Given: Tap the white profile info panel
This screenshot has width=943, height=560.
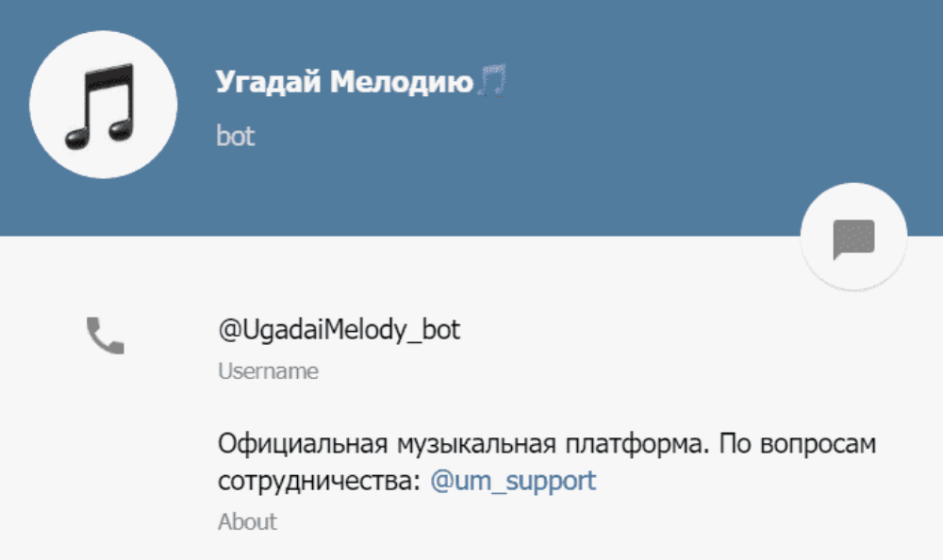Looking at the screenshot, I should pyautogui.click(x=471, y=405).
